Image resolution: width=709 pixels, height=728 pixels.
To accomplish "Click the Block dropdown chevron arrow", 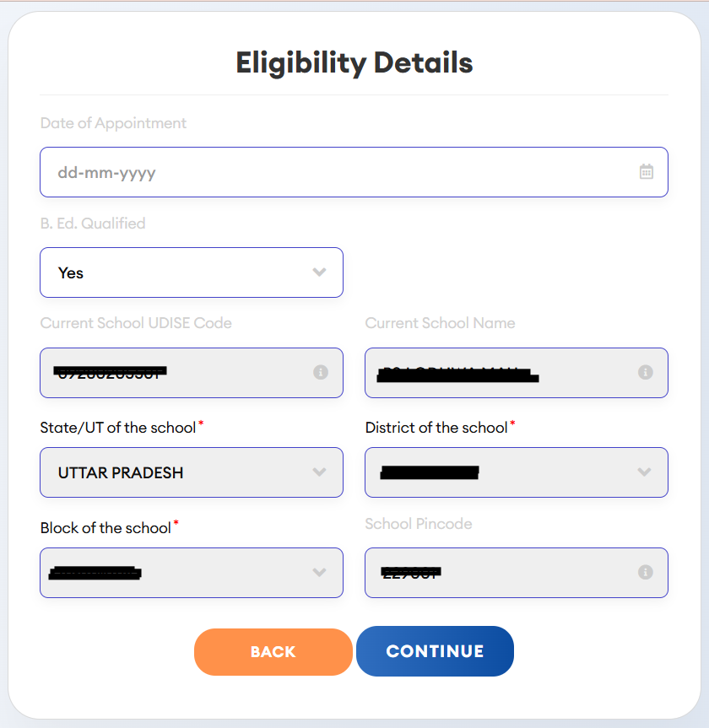I will click(x=319, y=573).
